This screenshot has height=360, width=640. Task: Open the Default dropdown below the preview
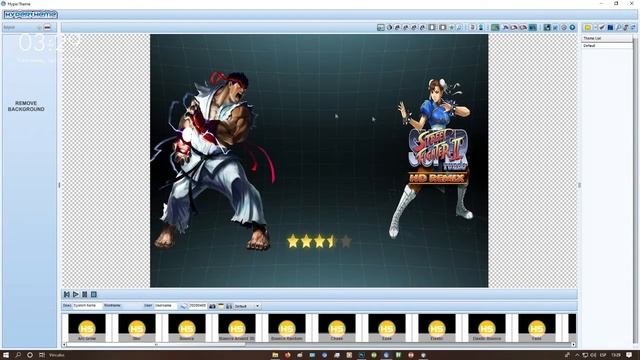coord(247,306)
